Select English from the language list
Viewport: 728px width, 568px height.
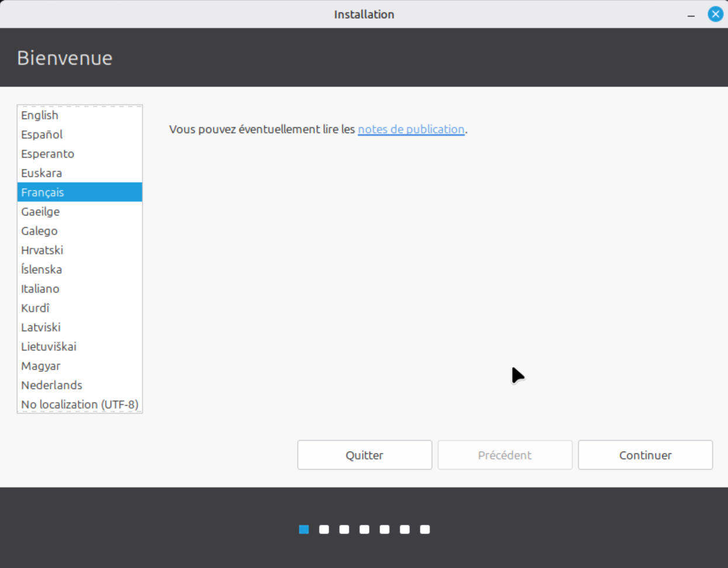click(80, 115)
